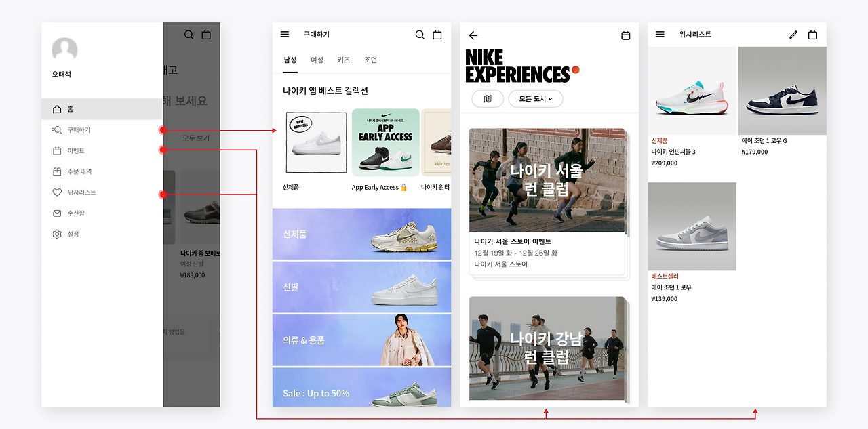Tap the back arrow on Nike Experiences screen
Screen dimensions: 868x429
click(473, 35)
